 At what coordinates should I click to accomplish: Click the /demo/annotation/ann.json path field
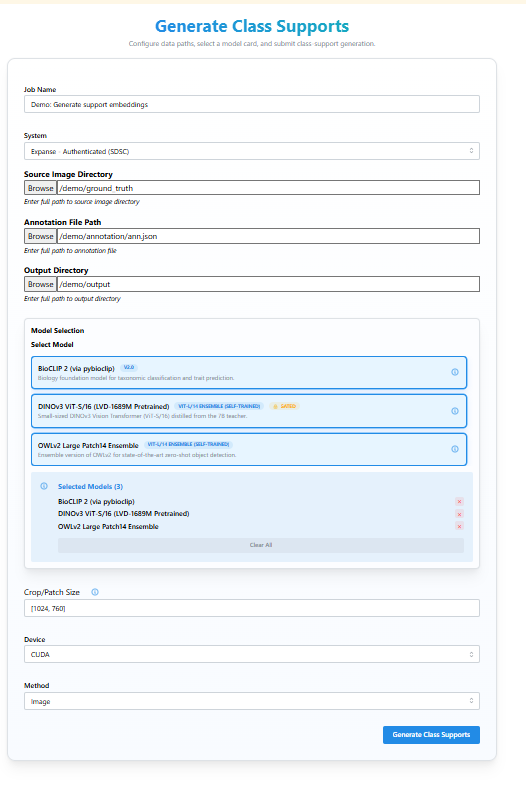pyautogui.click(x=268, y=236)
